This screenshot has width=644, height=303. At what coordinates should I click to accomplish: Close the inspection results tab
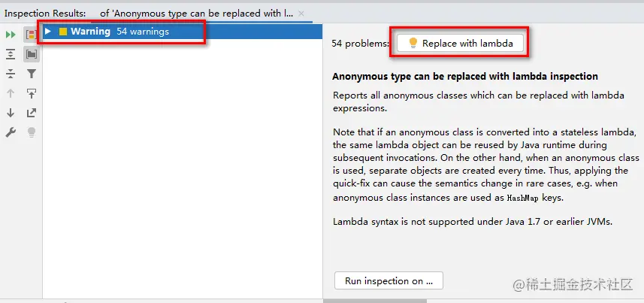(x=301, y=14)
